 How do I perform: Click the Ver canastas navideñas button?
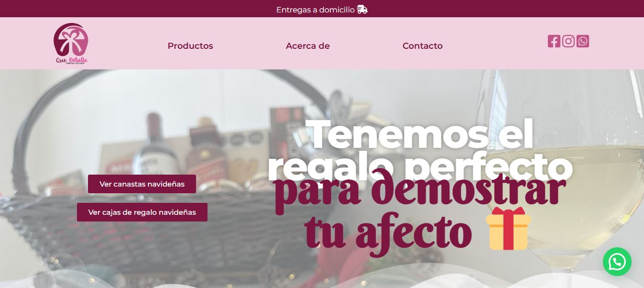[x=142, y=184]
